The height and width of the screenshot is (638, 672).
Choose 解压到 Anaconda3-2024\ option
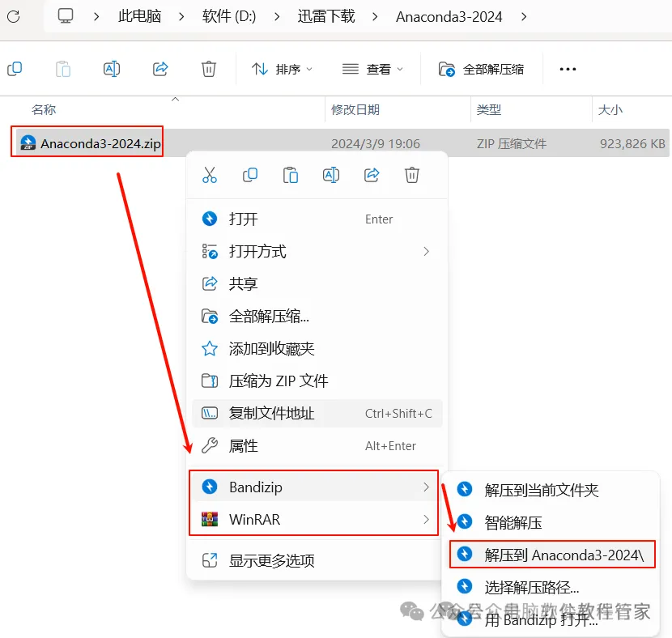coord(552,555)
